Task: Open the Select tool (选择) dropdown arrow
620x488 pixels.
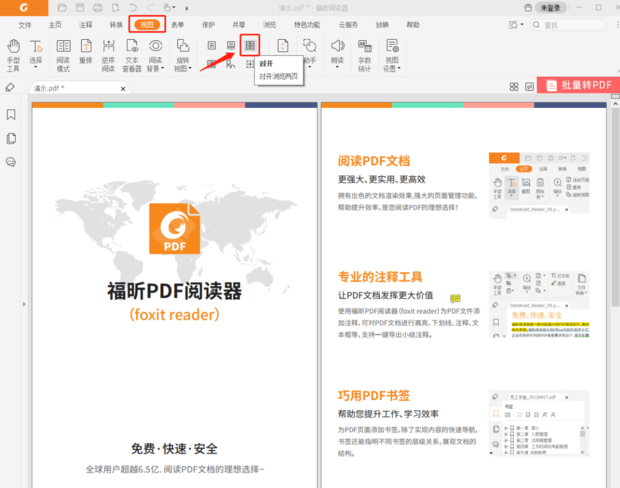Action: tap(36, 68)
